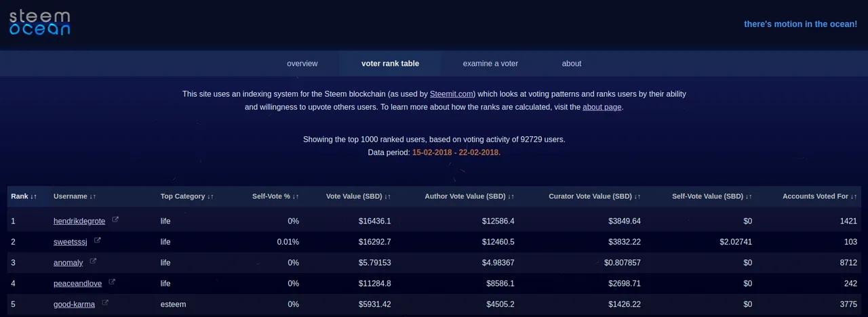This screenshot has width=868, height=317.
Task: Select the $11284.8 vote value cell
Action: (x=374, y=284)
